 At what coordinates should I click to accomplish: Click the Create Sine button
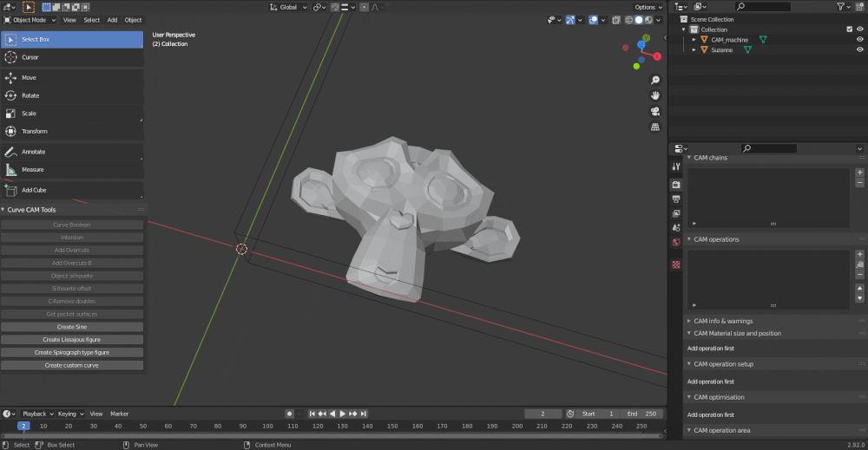pos(72,327)
